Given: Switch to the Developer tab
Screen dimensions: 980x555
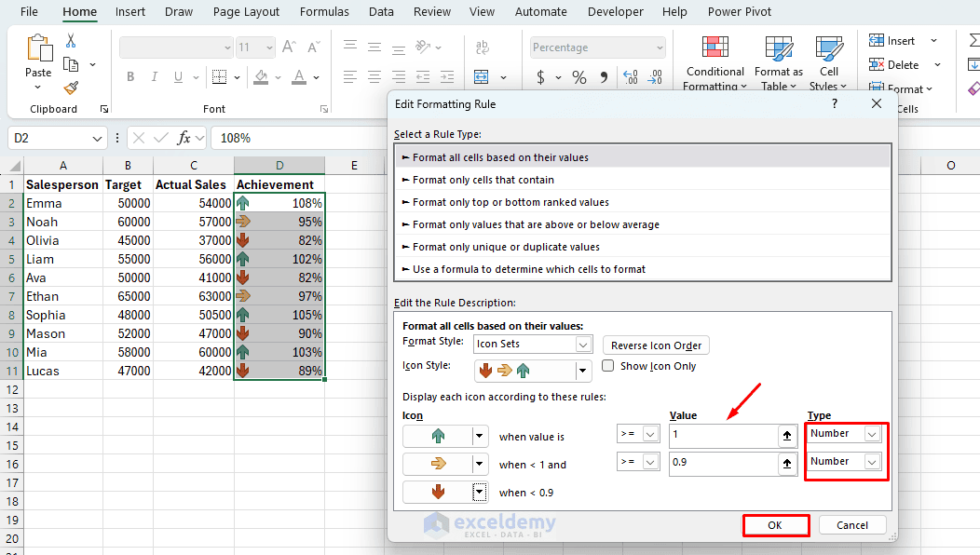Looking at the screenshot, I should coord(615,12).
